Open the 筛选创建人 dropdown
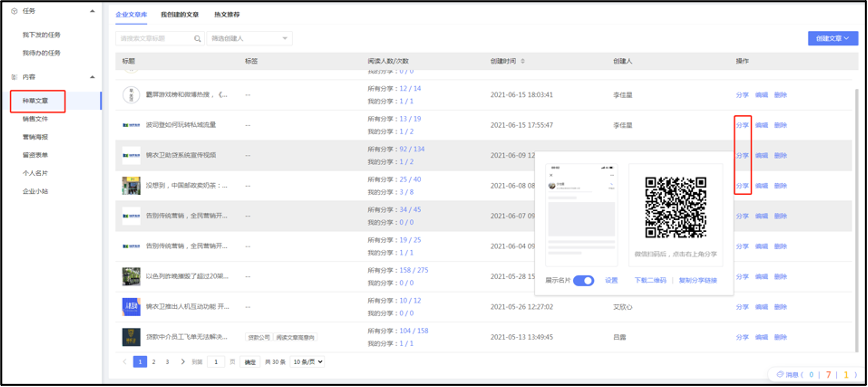 pyautogui.click(x=249, y=39)
